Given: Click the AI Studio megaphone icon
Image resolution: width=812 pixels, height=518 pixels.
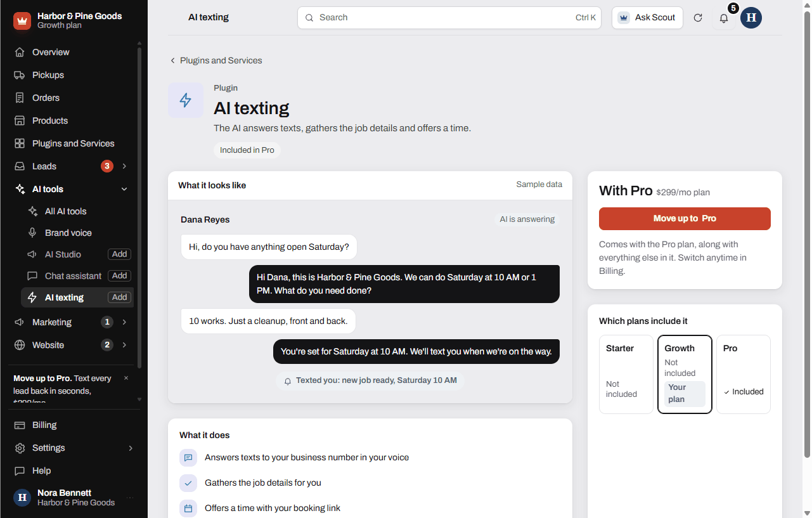Looking at the screenshot, I should click(32, 254).
